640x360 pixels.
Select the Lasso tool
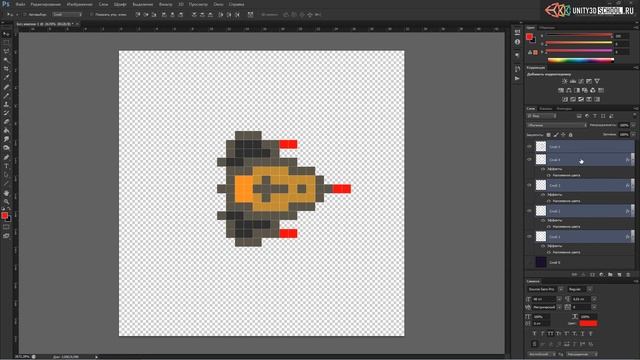[6, 52]
